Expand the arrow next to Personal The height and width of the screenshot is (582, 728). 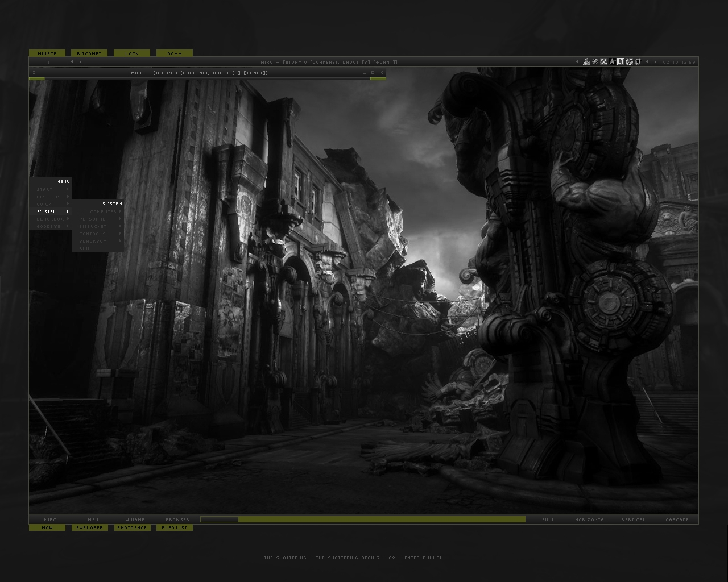click(120, 219)
